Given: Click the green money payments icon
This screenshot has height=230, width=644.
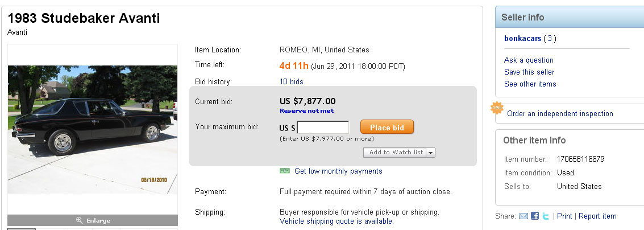Looking at the screenshot, I should 285,171.
